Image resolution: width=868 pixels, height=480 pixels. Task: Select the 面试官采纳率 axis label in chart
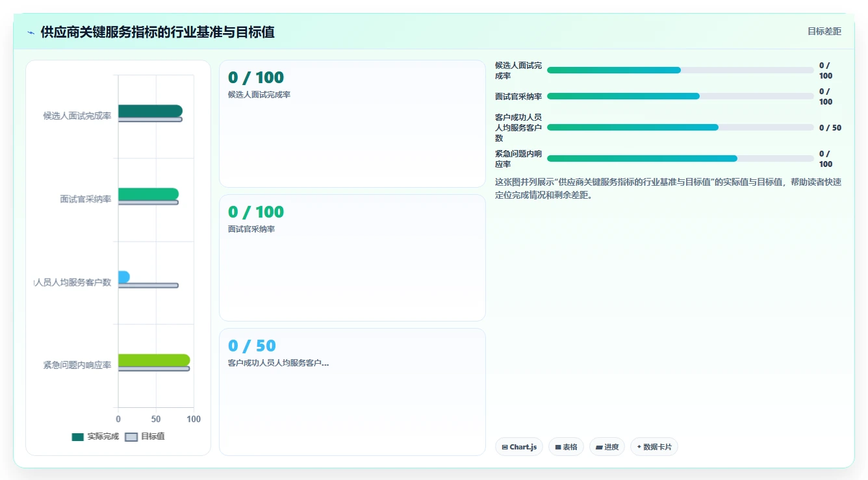(86, 199)
